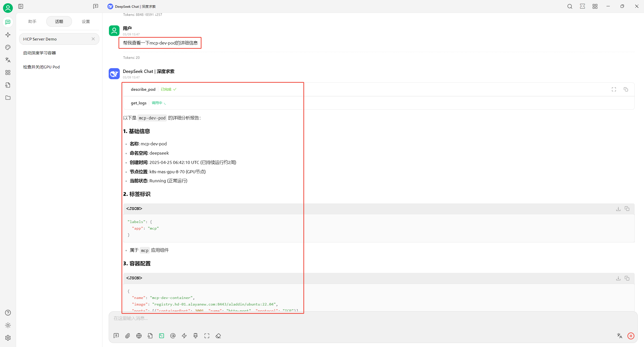Mention a model with the @ icon
Image resolution: width=644 pixels, height=347 pixels.
click(x=173, y=336)
